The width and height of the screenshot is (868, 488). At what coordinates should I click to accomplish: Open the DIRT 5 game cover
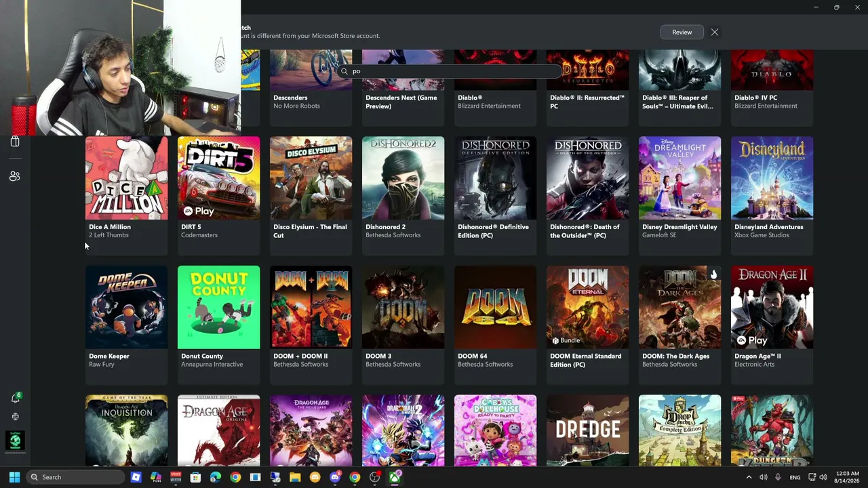tap(218, 178)
